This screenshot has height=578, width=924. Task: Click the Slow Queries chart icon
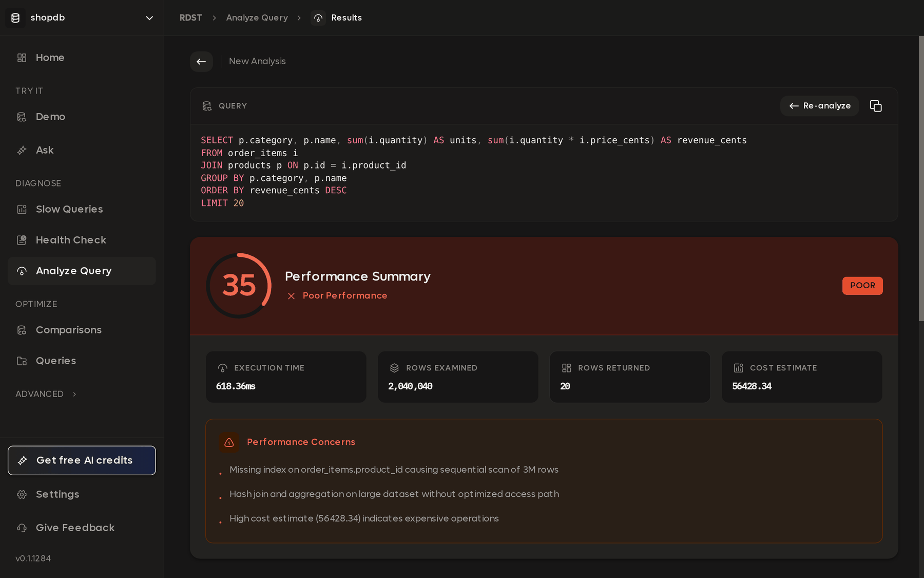pos(22,209)
